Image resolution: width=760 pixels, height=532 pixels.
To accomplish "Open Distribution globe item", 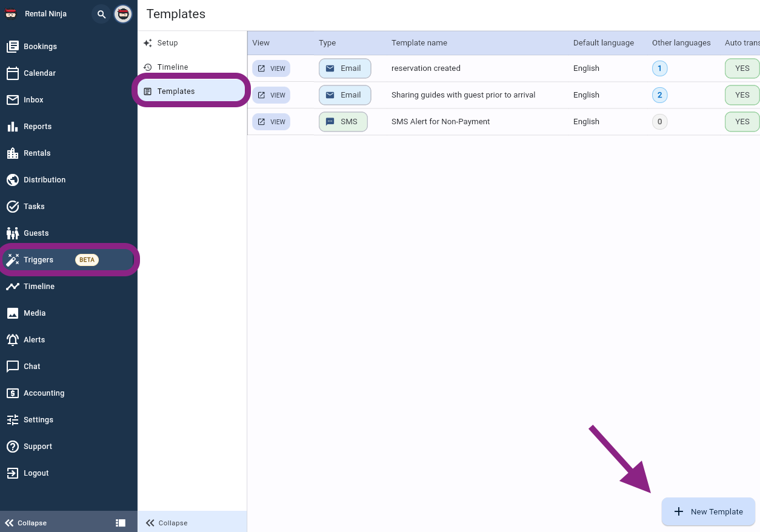I will point(44,180).
